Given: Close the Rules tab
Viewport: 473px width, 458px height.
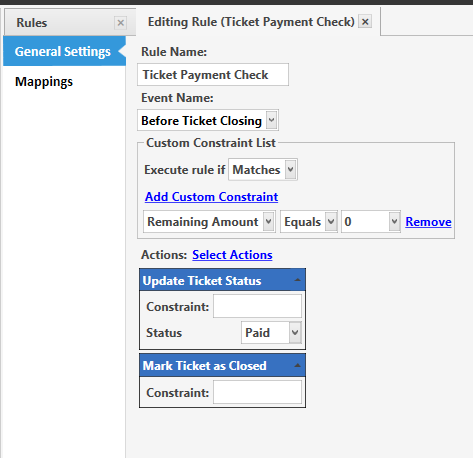Looking at the screenshot, I should [x=120, y=23].
